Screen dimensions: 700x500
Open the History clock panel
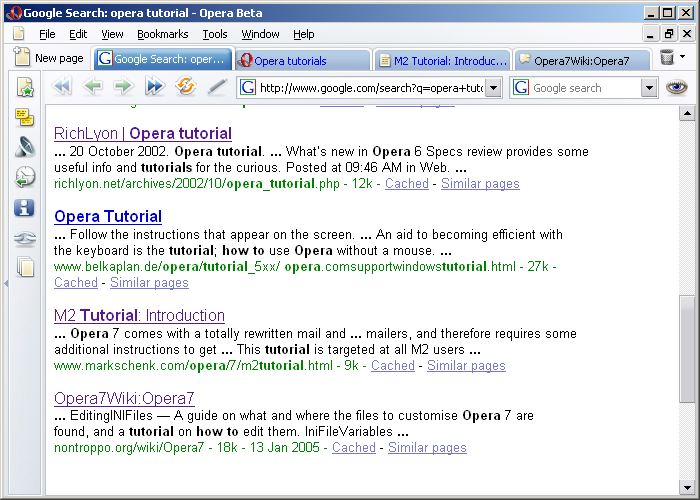[25, 178]
